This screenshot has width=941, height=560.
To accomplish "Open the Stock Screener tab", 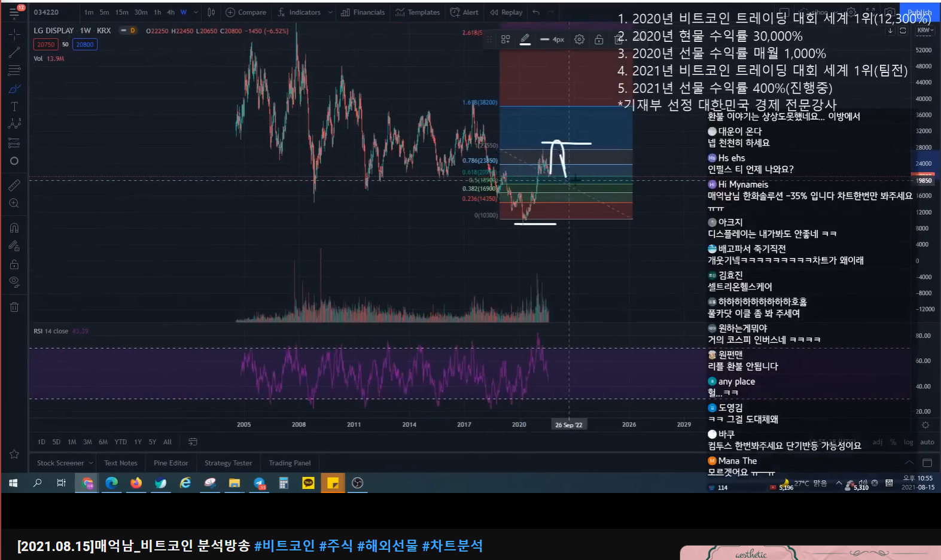I will 60,463.
